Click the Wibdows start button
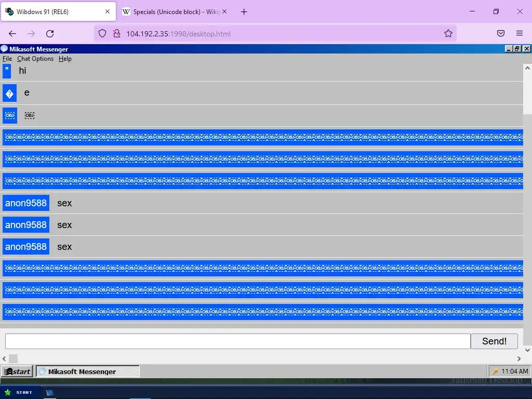 (x=17, y=371)
